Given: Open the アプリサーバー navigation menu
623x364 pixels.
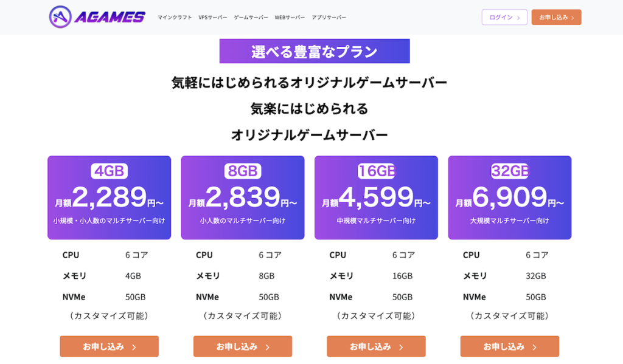Looking at the screenshot, I should tap(329, 18).
